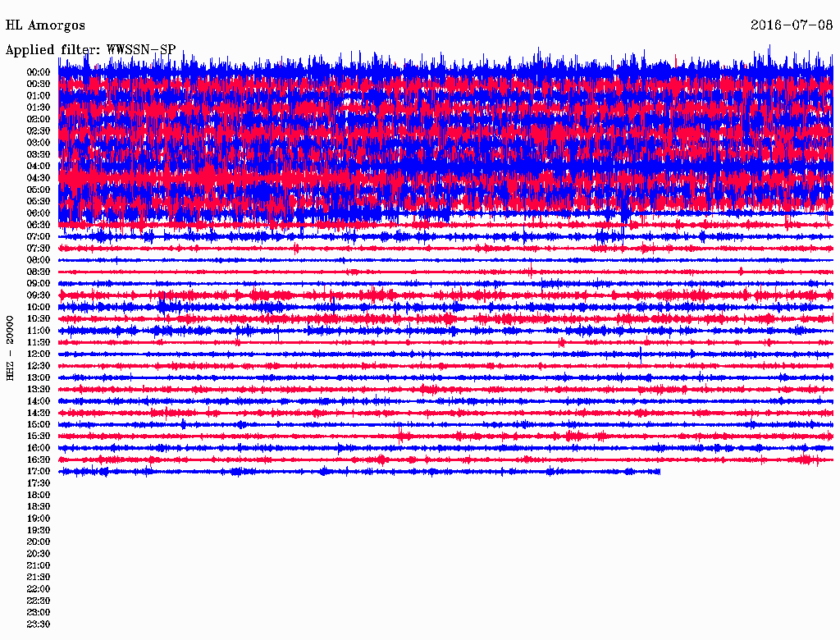
Task: Select the 04:00 time label
Action: [x=39, y=167]
